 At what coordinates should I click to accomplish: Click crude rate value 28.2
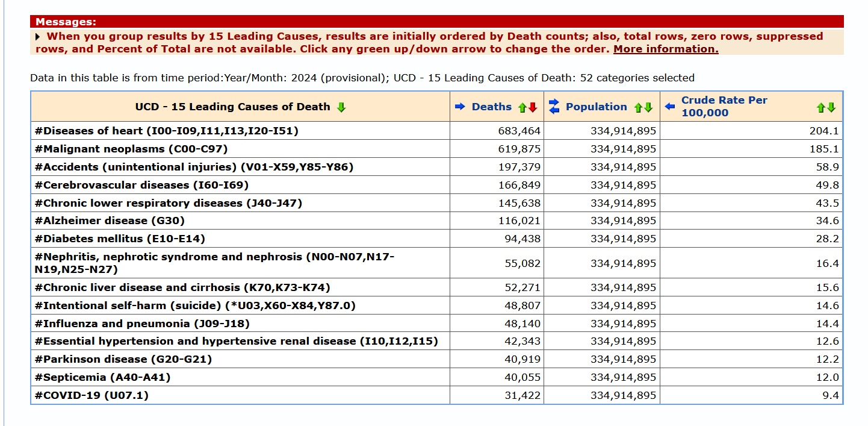(x=827, y=239)
